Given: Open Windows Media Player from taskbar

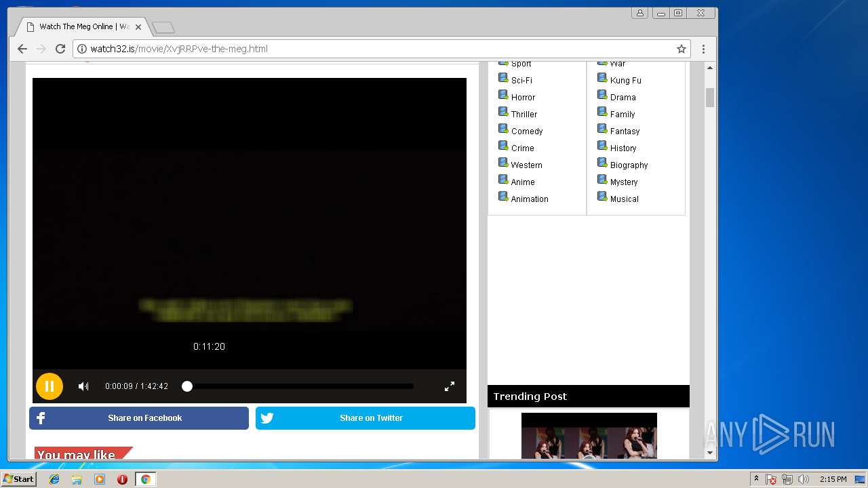Looking at the screenshot, I should click(100, 479).
